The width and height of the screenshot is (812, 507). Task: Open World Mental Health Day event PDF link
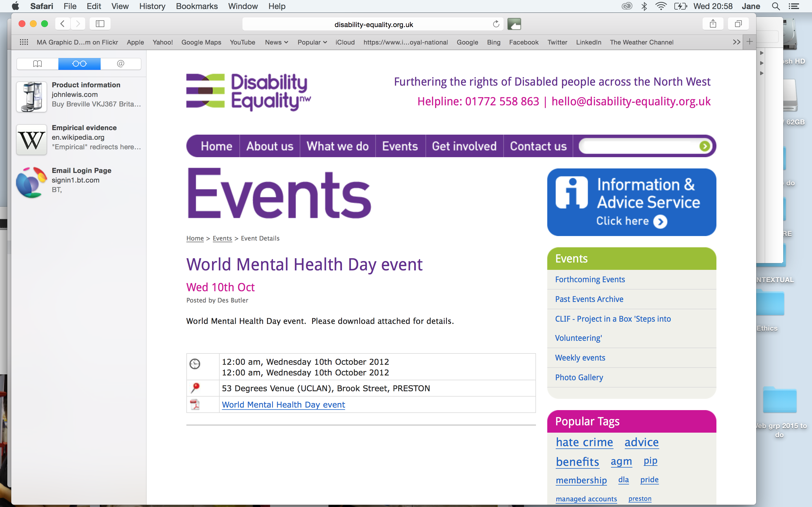(283, 405)
